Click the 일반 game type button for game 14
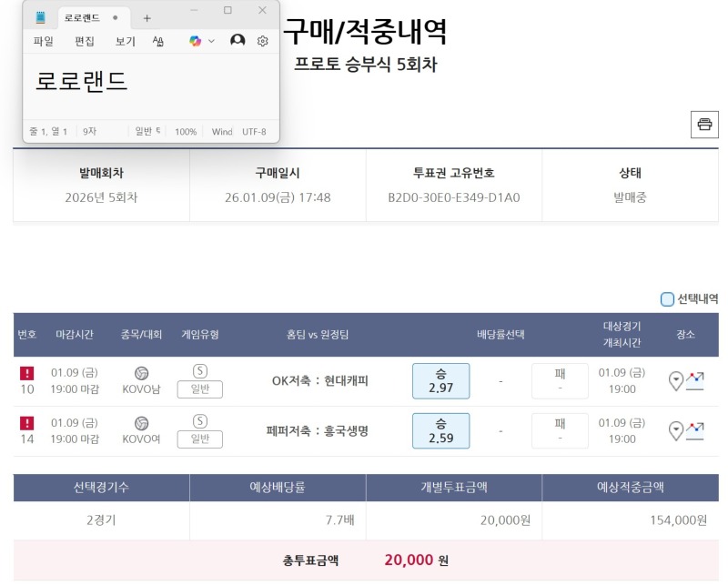Image resolution: width=728 pixels, height=585 pixels. (199, 439)
